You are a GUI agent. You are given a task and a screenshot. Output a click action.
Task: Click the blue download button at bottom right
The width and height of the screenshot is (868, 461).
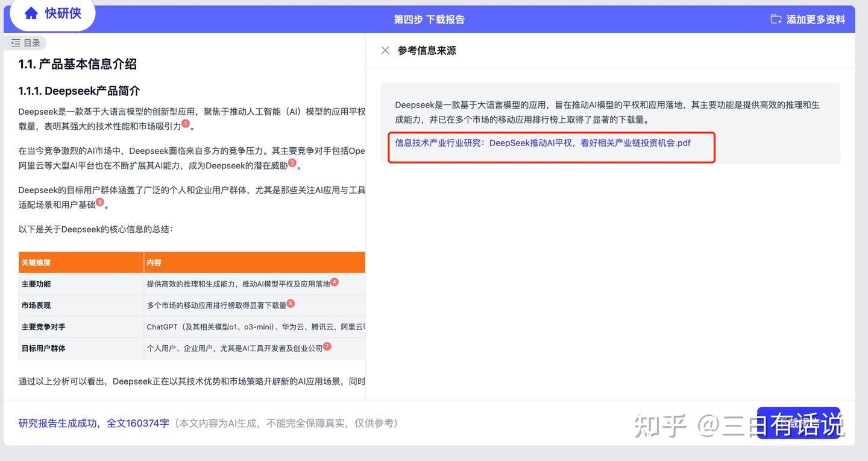798,423
